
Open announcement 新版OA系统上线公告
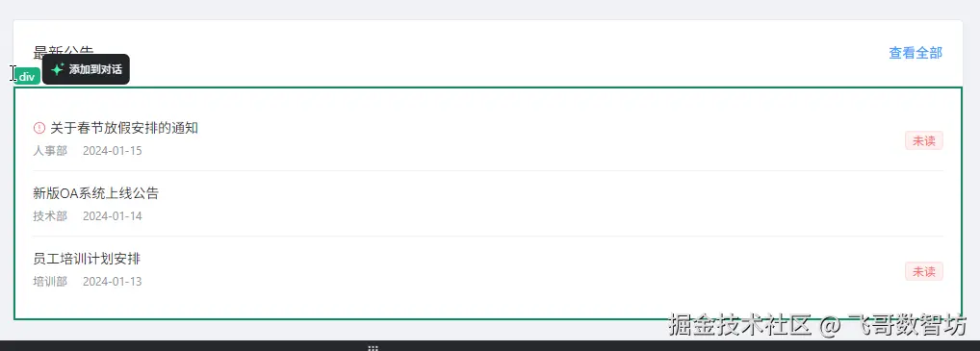95,193
